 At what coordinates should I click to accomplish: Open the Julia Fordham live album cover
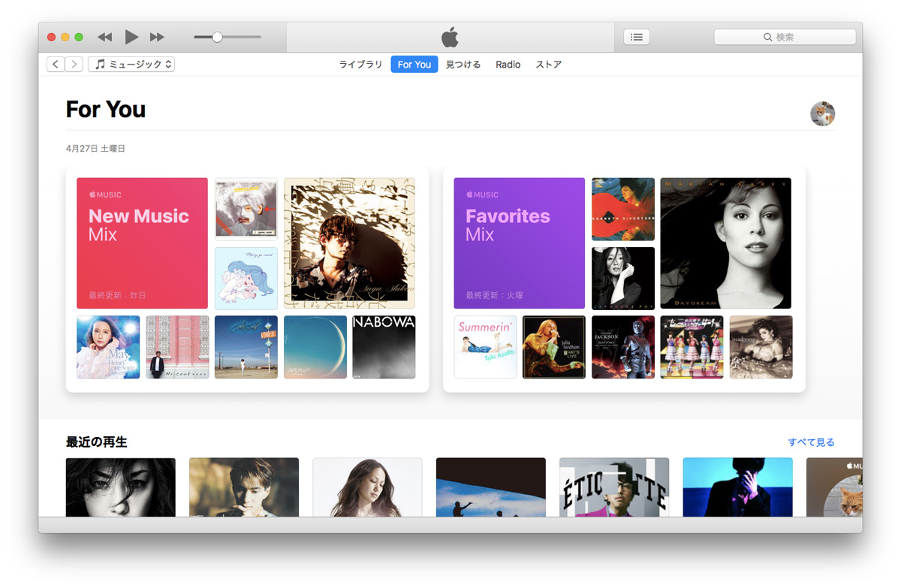tap(554, 347)
